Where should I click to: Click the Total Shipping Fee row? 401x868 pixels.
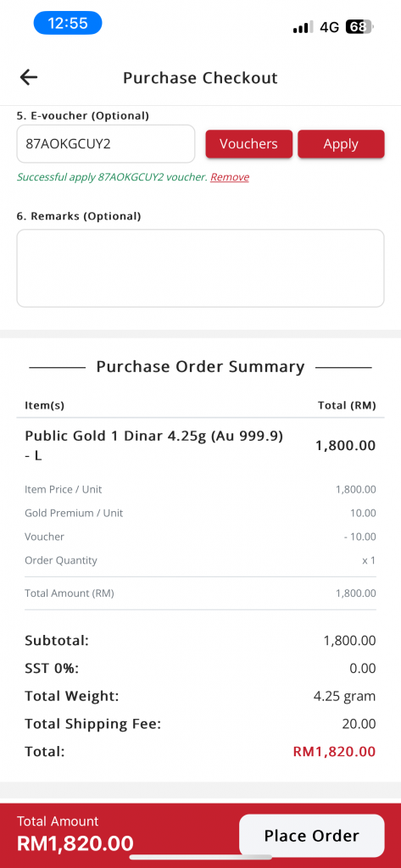pyautogui.click(x=200, y=724)
